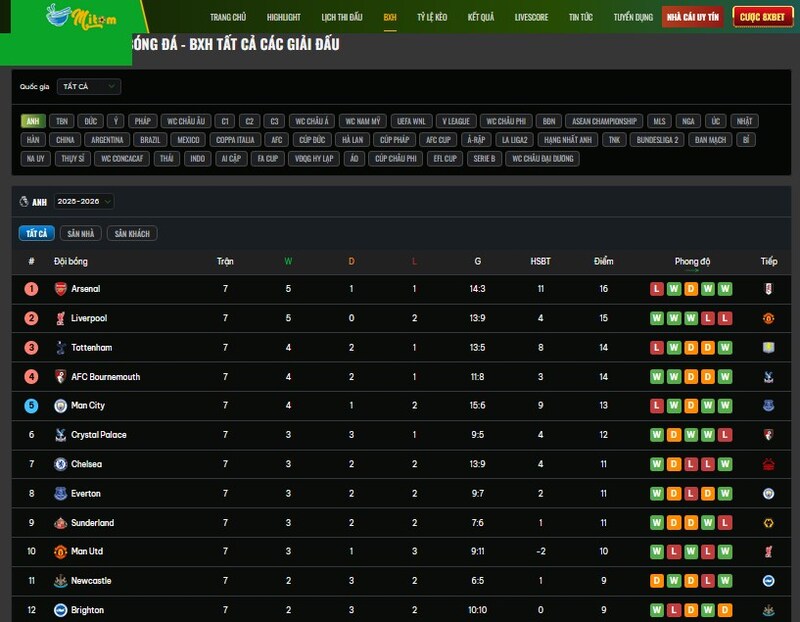Click the CƯỢC 8XBET button
800x622 pixels.
[x=762, y=17]
